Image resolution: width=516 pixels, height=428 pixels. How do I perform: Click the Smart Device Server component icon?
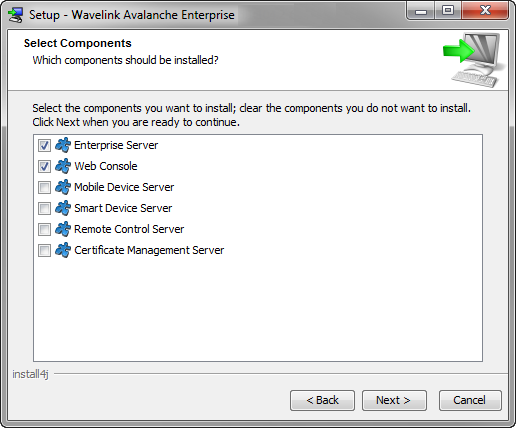click(x=63, y=208)
